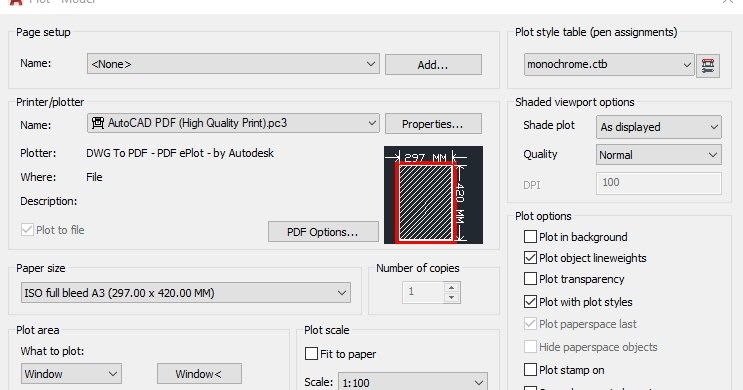Enable Plot stamp on checkbox
The image size is (743, 390).
tap(530, 370)
